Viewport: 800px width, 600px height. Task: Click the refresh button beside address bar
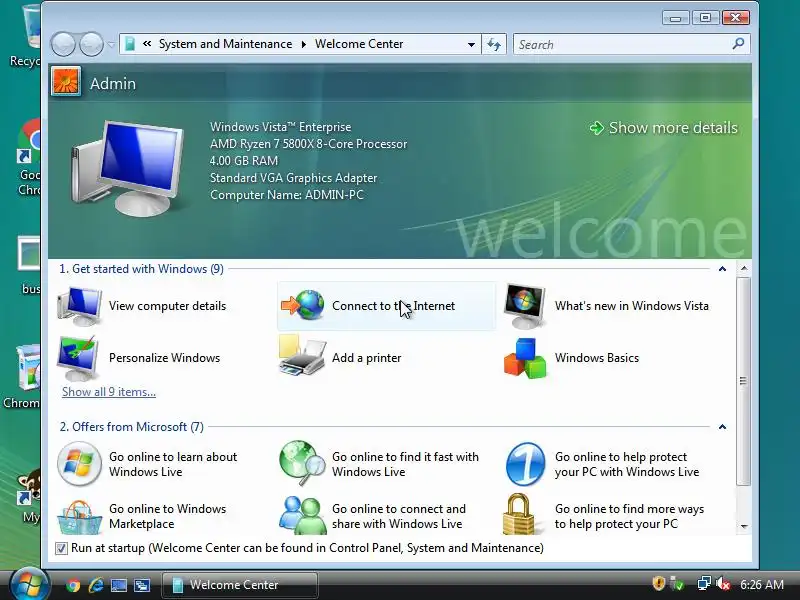tap(494, 44)
